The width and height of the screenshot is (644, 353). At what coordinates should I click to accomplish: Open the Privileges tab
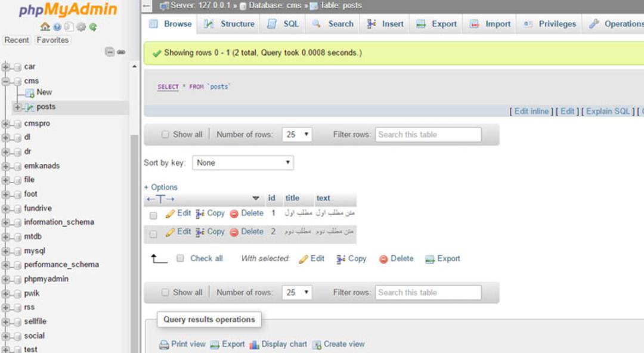pyautogui.click(x=550, y=24)
